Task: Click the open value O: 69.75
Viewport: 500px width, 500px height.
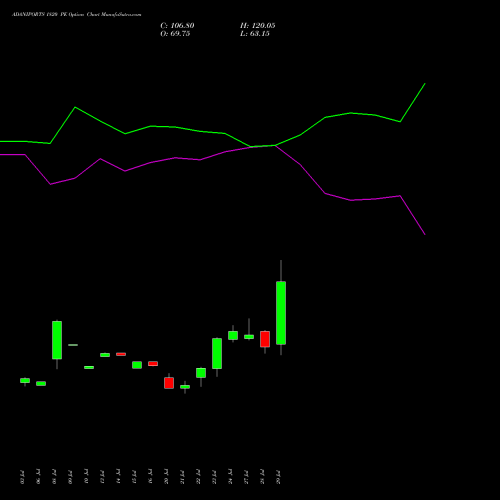Action: tap(175, 34)
